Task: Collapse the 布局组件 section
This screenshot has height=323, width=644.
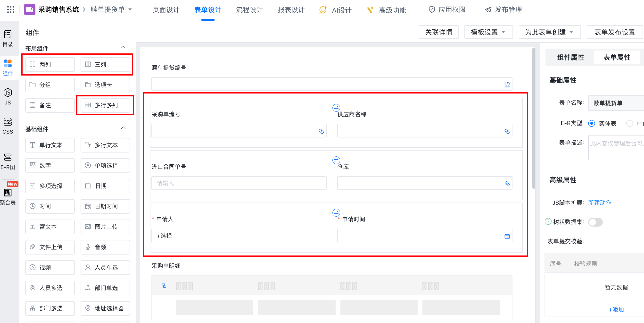Action: pyautogui.click(x=123, y=47)
